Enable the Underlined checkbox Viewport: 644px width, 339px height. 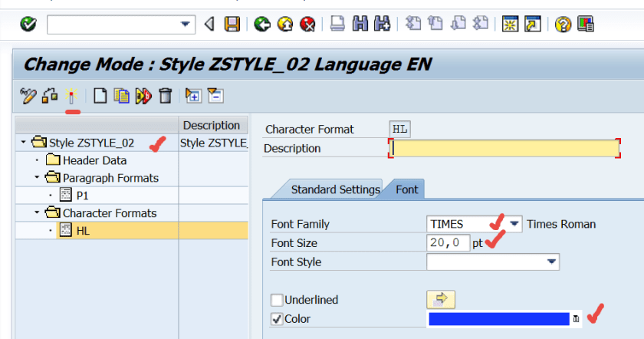point(277,300)
